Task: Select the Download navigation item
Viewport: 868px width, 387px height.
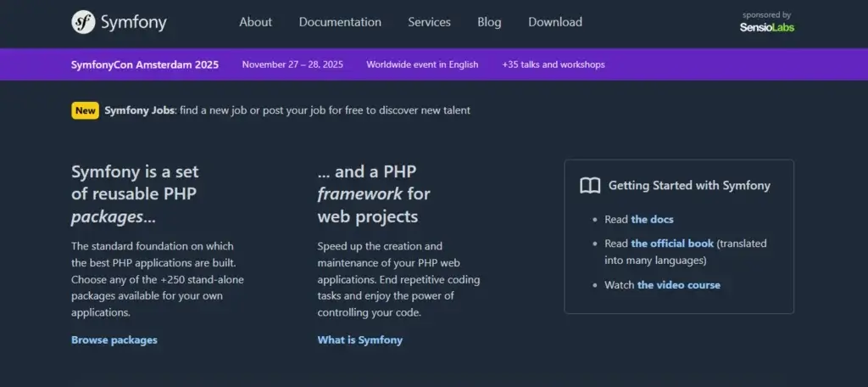Action: 555,22
